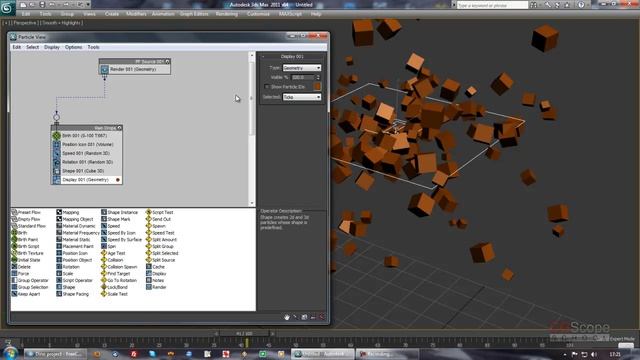Image resolution: width=640 pixels, height=360 pixels.
Task: Pick the Spawn test in depot
Action: 156,226
